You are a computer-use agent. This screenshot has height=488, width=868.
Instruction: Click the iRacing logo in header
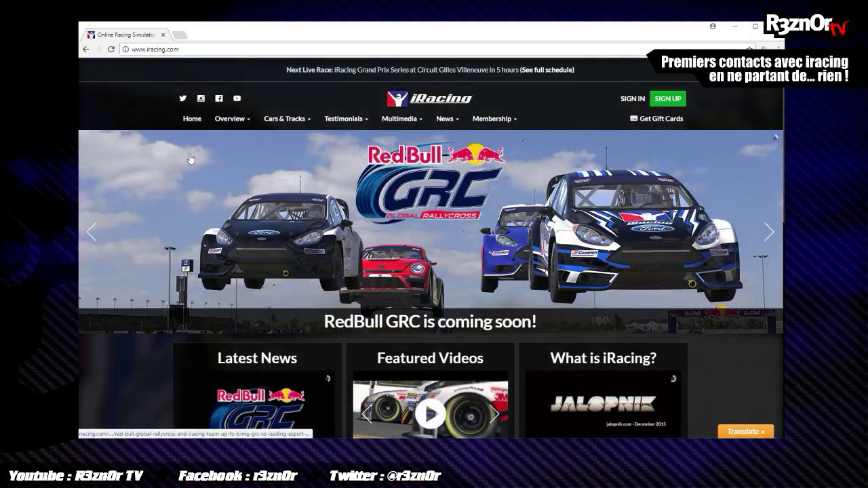429,98
